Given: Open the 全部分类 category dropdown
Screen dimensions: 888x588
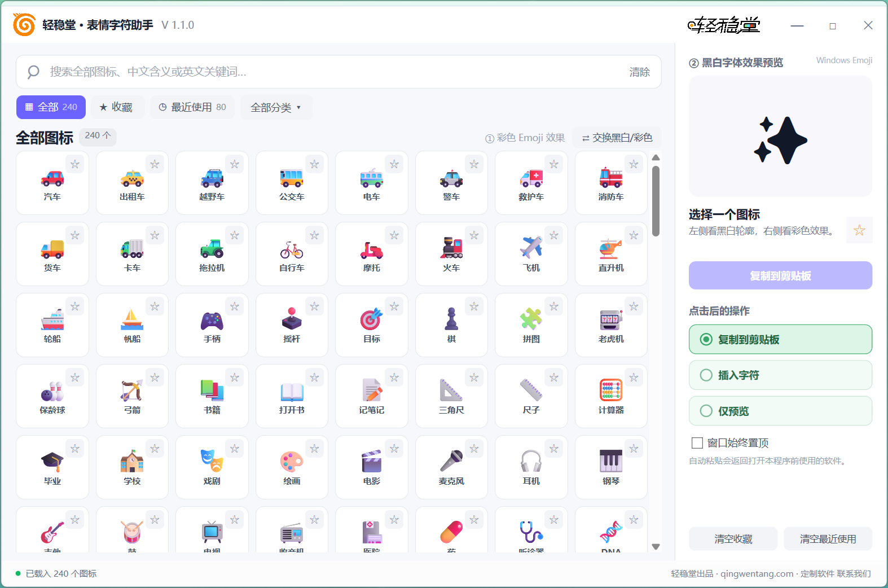Looking at the screenshot, I should (276, 107).
